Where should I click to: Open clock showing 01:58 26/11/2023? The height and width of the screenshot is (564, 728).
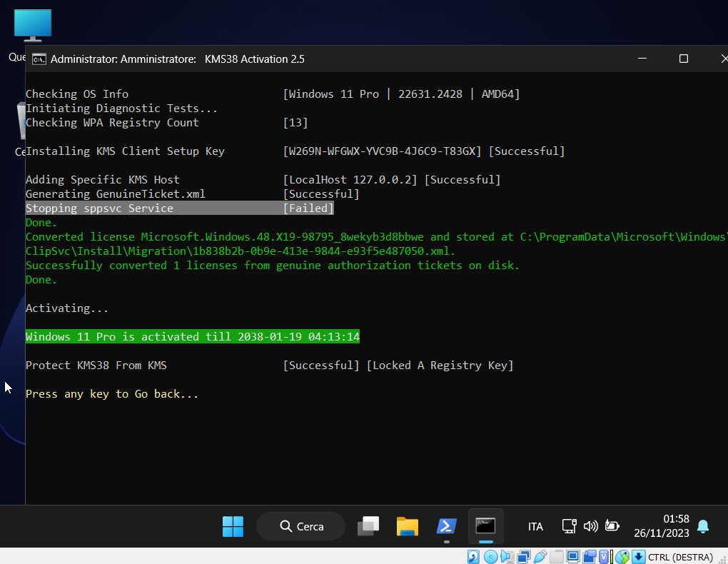(662, 526)
